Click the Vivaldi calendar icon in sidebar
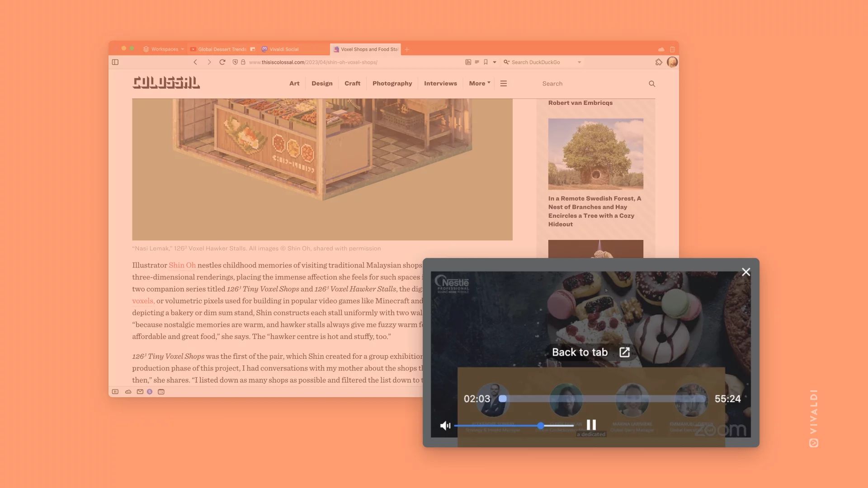 (161, 391)
